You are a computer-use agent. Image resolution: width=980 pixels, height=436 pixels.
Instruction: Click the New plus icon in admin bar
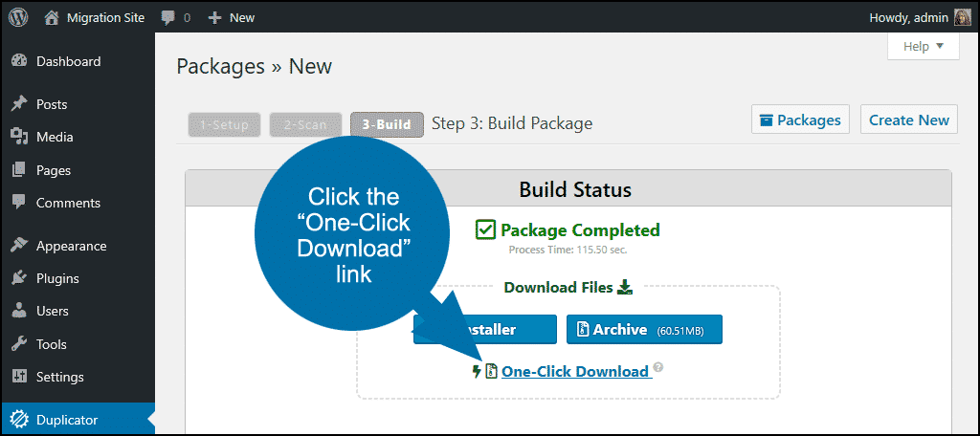215,17
